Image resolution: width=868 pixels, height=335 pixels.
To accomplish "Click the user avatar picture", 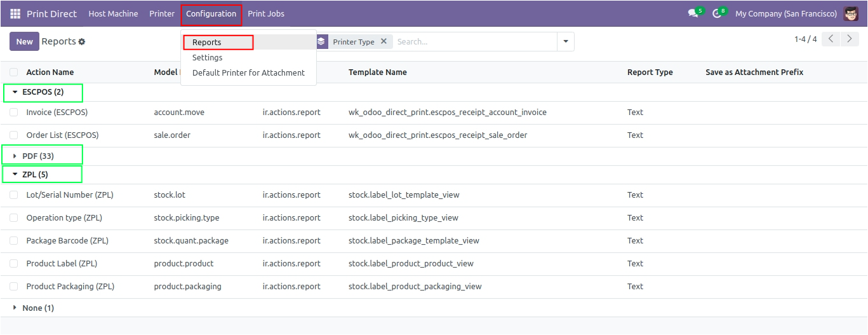I will click(x=851, y=13).
